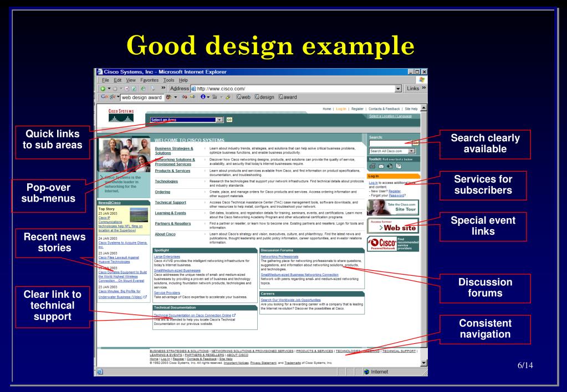Viewport: 567px width, 392px height.
Task: Click the Business Strategies & Solutions link
Action: coord(174,151)
